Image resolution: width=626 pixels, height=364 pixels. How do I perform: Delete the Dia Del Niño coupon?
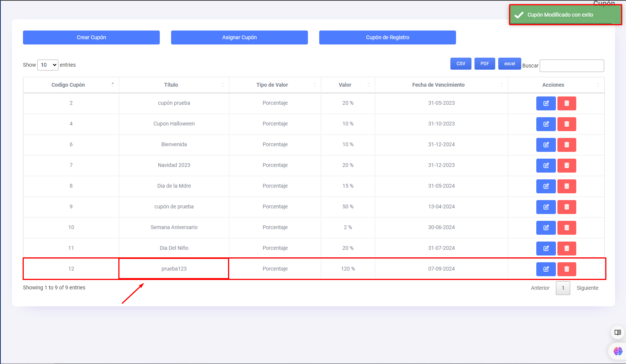click(x=566, y=248)
